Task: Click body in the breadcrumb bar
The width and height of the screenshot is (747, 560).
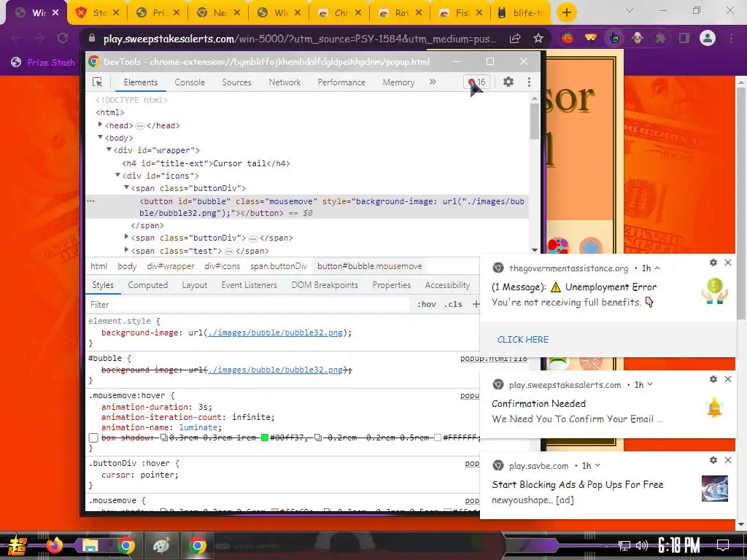Action: click(x=127, y=266)
